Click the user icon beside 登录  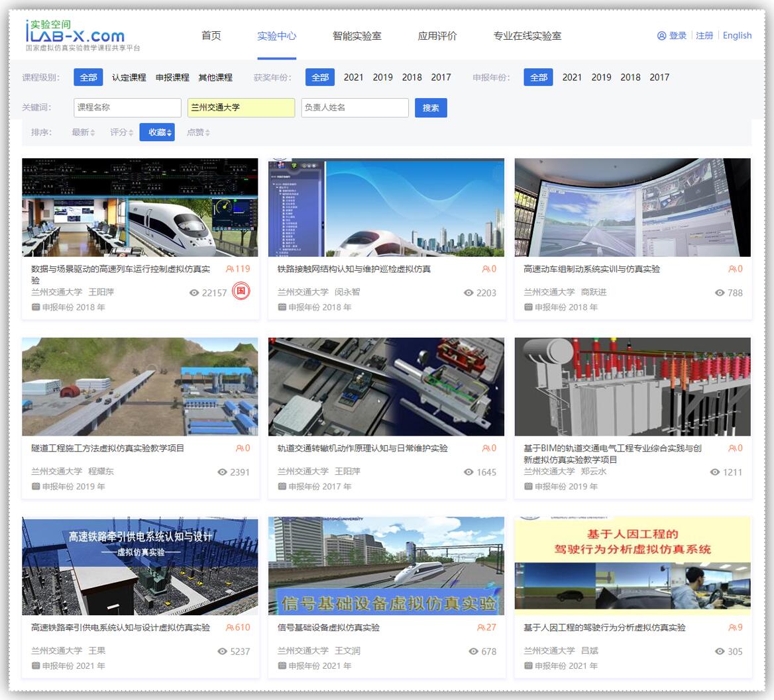tap(661, 36)
